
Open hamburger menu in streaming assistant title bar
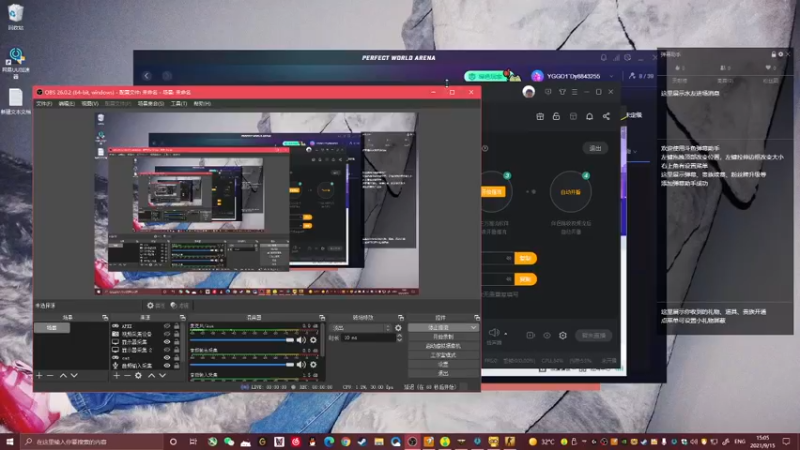pos(574,92)
